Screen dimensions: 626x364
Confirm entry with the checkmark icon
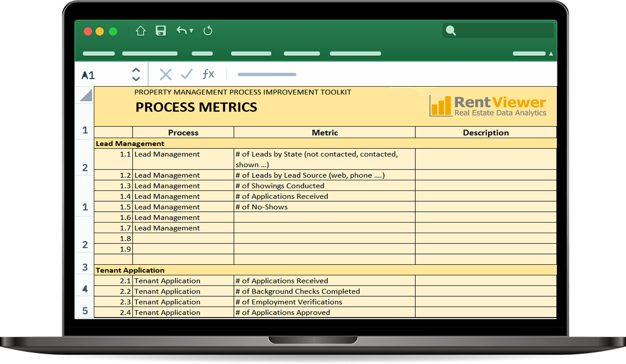(x=187, y=74)
